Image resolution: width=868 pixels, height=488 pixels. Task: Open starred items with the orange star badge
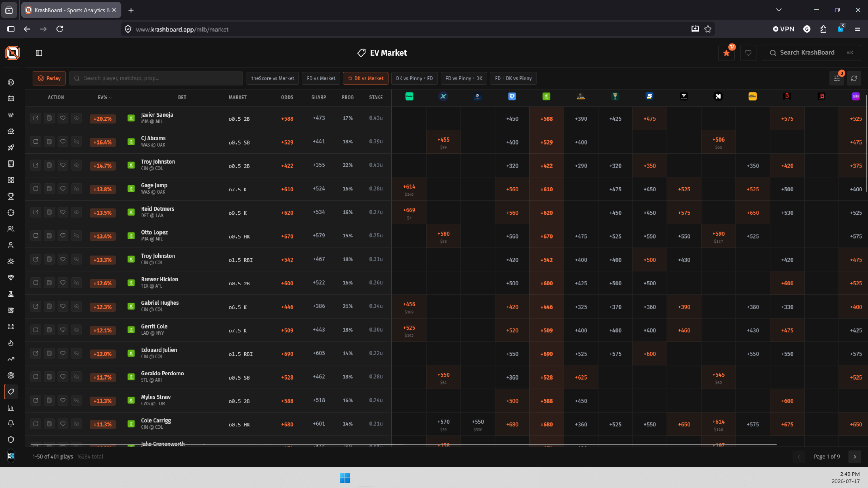tap(726, 53)
